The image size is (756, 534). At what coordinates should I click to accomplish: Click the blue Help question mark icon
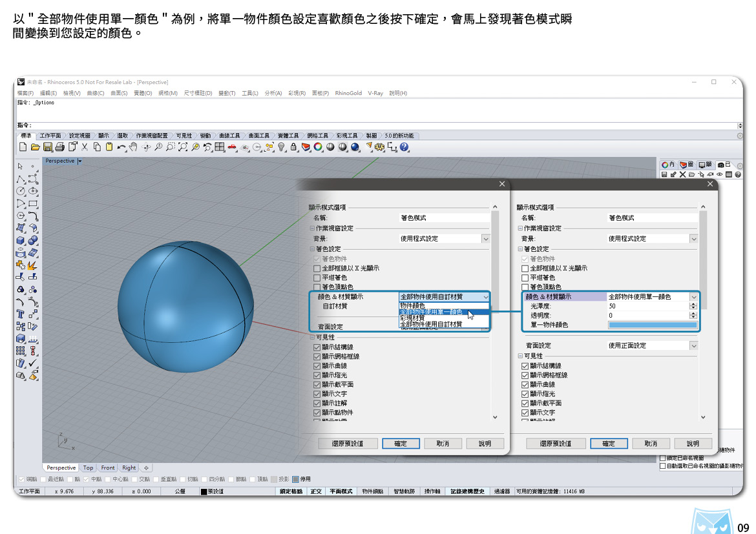[x=404, y=147]
